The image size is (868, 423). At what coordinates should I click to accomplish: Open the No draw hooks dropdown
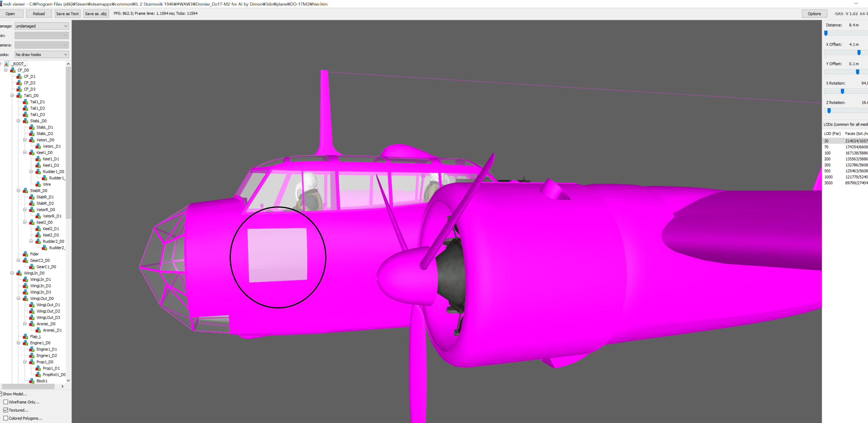[x=42, y=54]
